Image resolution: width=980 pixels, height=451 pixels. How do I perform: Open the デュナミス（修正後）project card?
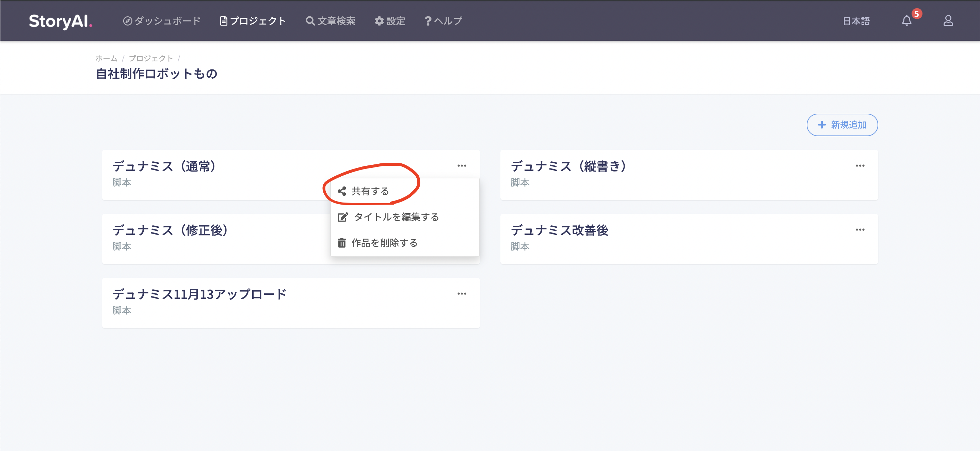(171, 230)
